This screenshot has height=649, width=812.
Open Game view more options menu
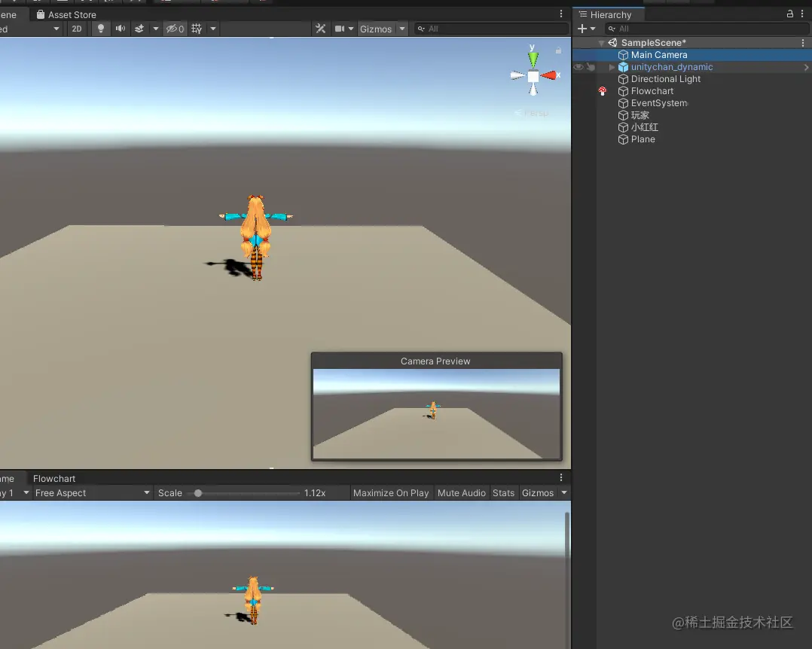pos(561,477)
